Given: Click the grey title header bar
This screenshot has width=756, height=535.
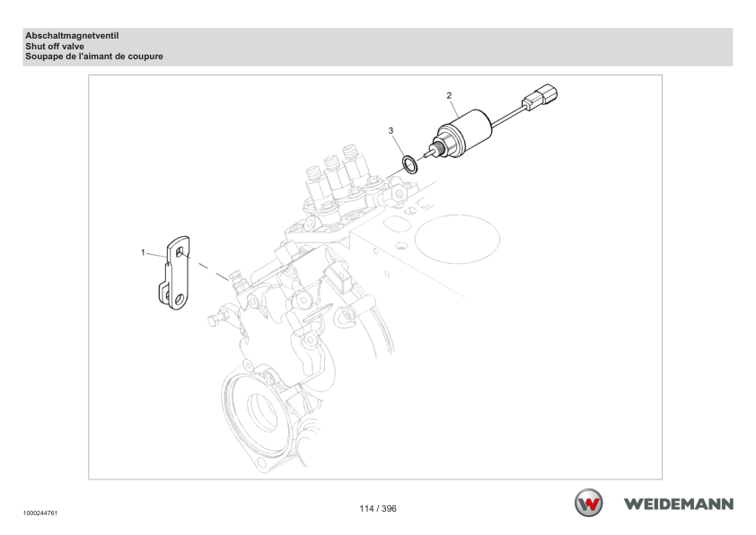Looking at the screenshot, I should pyautogui.click(x=377, y=47).
